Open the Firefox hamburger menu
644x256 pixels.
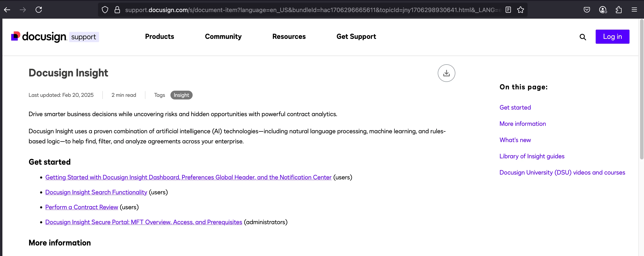click(x=634, y=10)
